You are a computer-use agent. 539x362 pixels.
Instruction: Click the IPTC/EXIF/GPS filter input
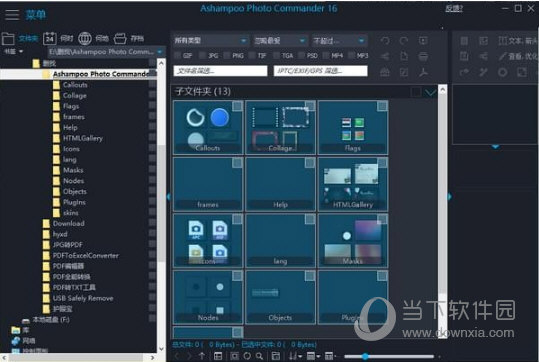point(320,71)
